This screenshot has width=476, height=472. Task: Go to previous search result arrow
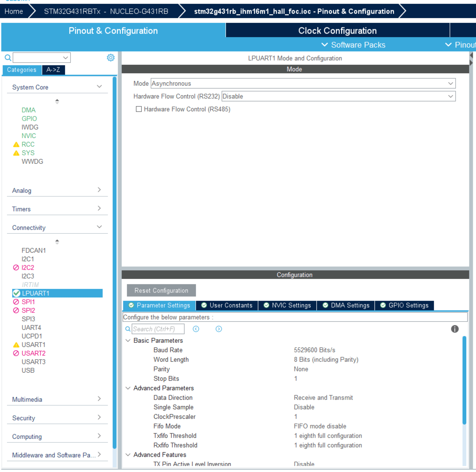click(x=196, y=329)
